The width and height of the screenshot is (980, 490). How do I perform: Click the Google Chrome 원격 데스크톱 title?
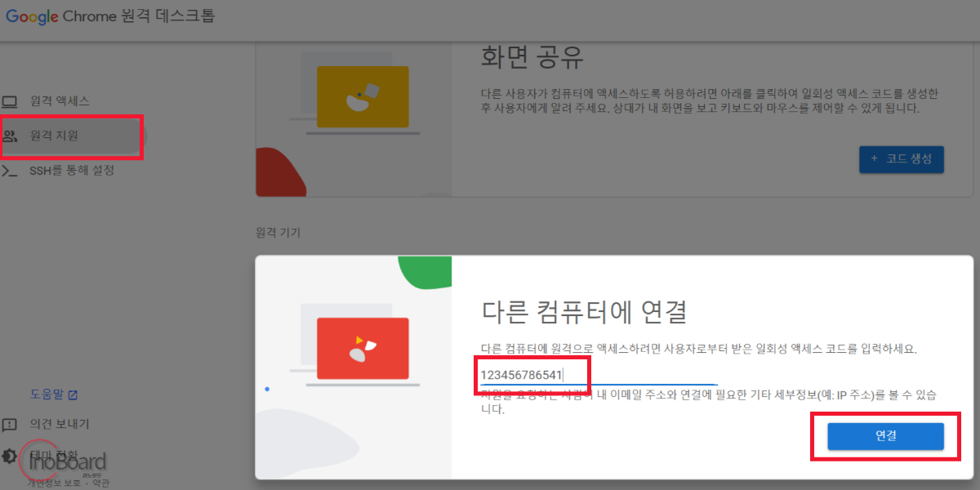(x=110, y=16)
